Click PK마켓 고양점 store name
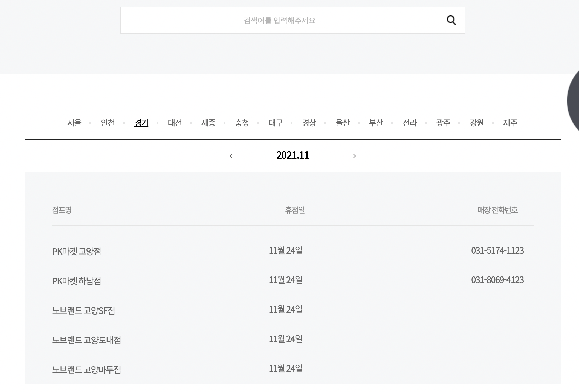The width and height of the screenshot is (579, 392). 77,251
